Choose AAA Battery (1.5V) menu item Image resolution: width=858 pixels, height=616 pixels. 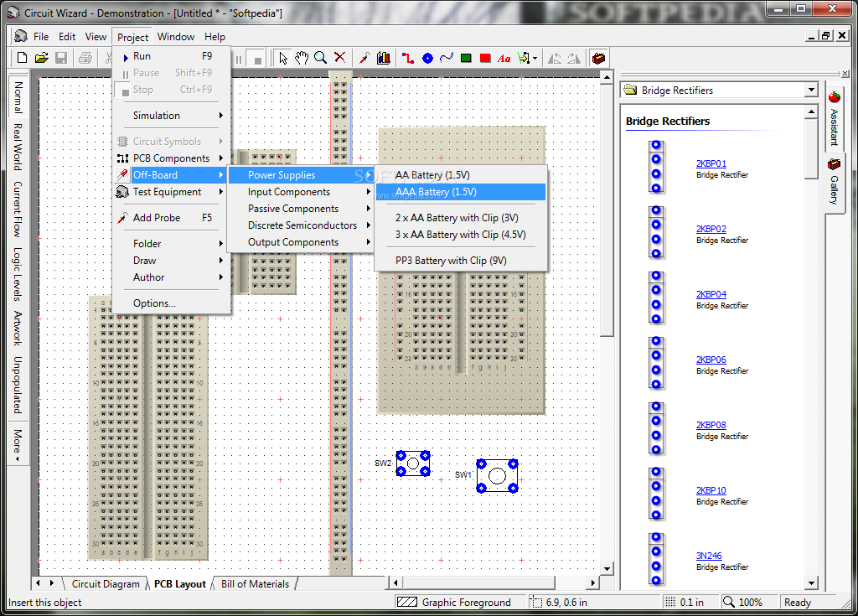pyautogui.click(x=461, y=192)
